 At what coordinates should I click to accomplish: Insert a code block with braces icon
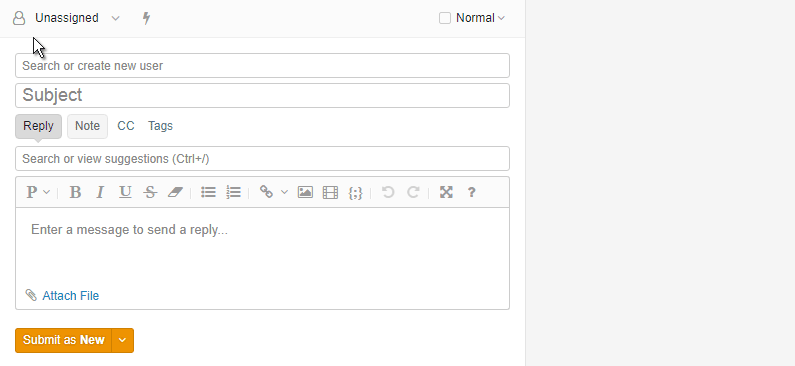point(355,193)
